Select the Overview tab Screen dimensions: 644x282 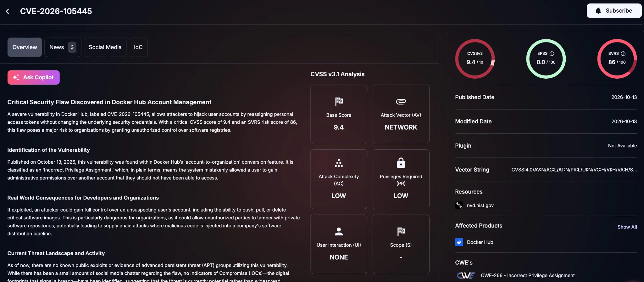click(25, 47)
